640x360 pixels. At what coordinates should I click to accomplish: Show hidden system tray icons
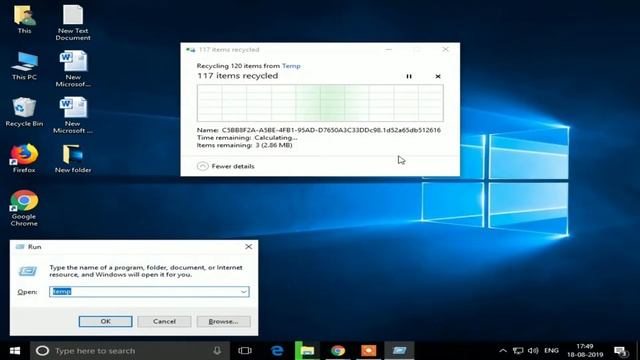pyautogui.click(x=503, y=351)
